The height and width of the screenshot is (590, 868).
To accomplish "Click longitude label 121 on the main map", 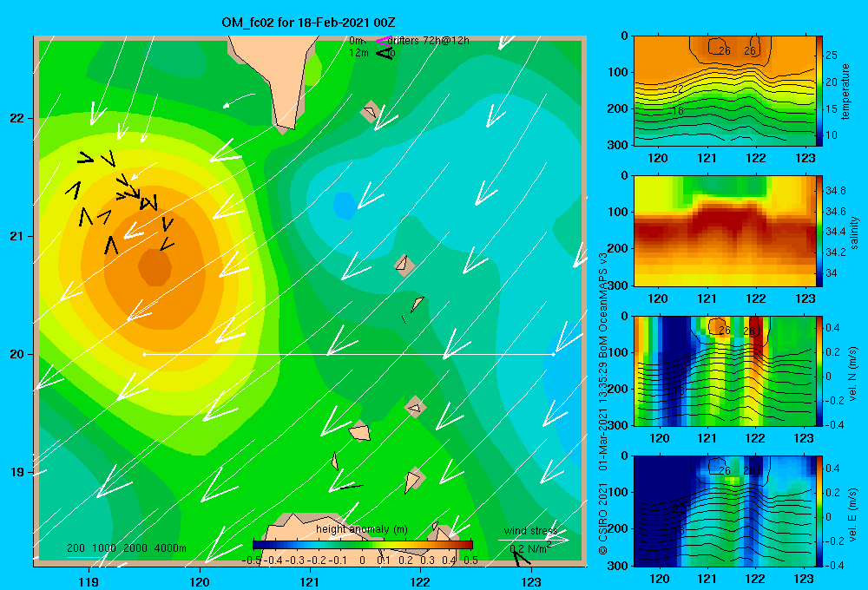I will 310,582.
